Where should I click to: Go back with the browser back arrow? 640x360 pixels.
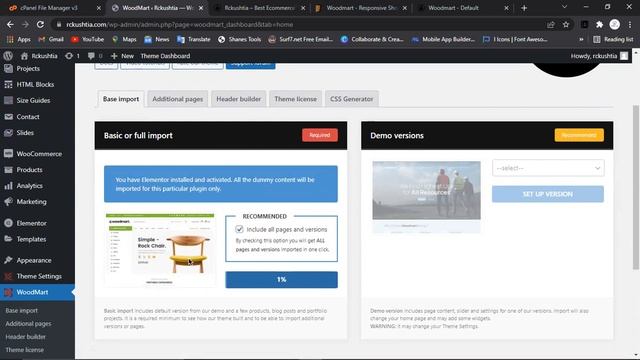[10, 24]
